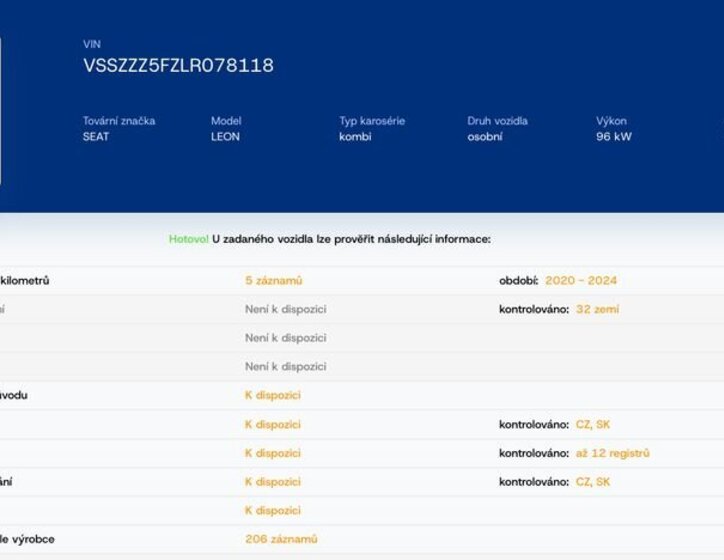
Task: Click the Typ karosérie field label
Action: 372,121
